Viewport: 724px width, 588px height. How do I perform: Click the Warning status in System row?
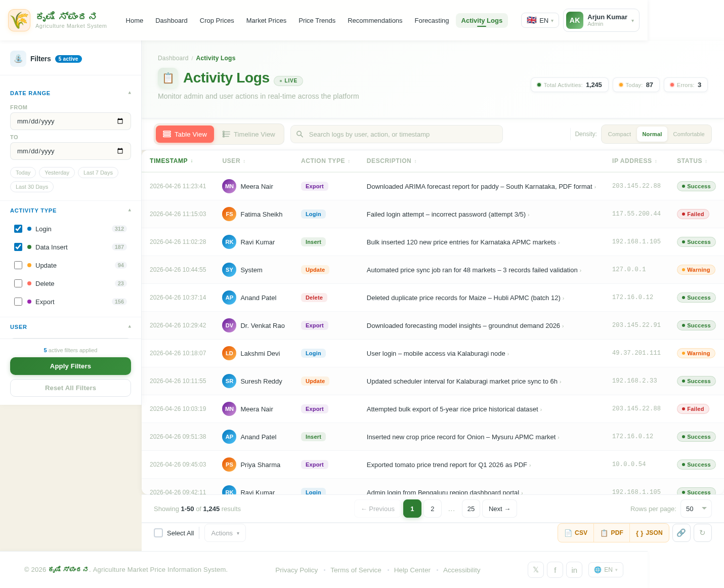pyautogui.click(x=696, y=270)
